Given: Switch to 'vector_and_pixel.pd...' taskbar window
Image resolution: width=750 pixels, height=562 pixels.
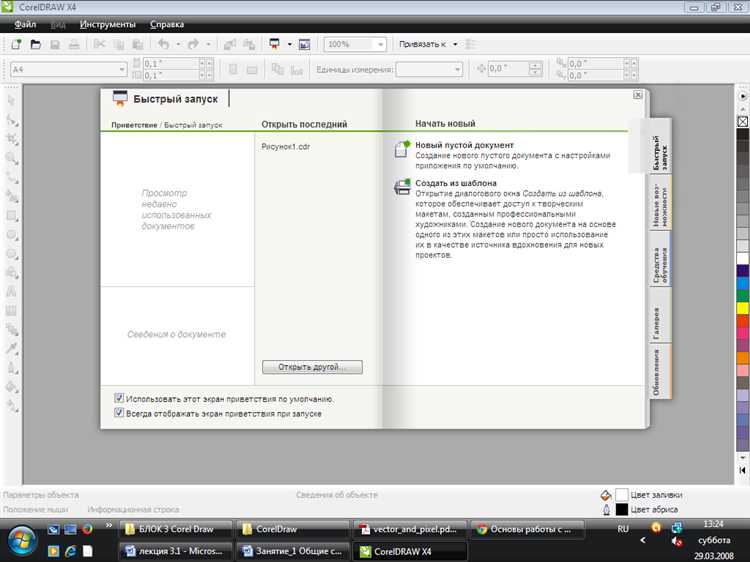Looking at the screenshot, I should point(409,529).
